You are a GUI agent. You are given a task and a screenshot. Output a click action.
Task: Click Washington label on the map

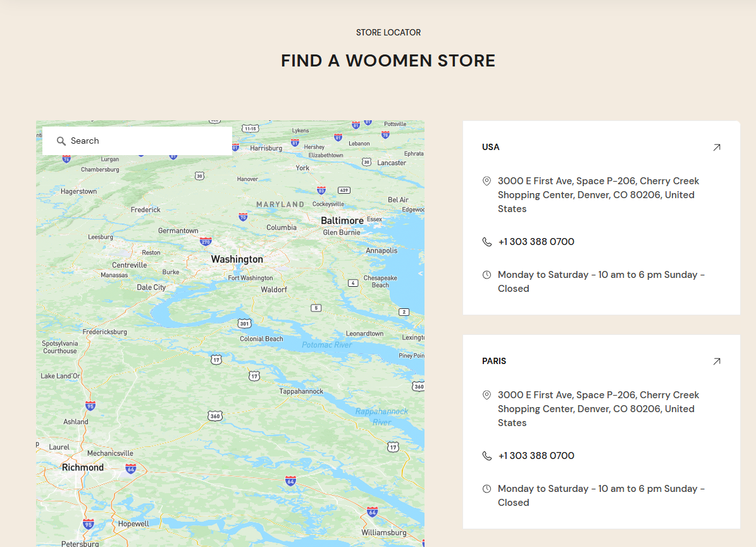coord(237,260)
